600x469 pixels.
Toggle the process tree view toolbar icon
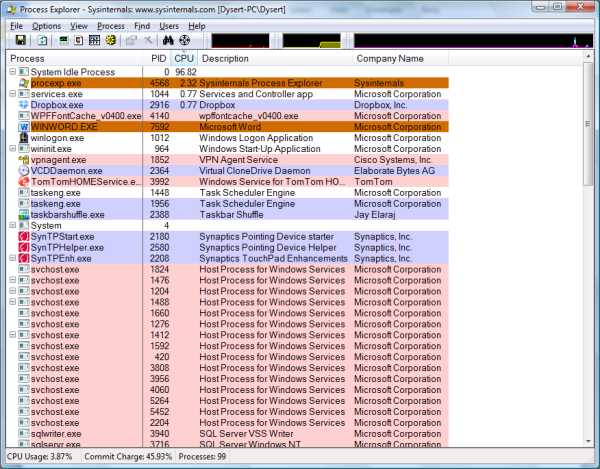[x=79, y=40]
